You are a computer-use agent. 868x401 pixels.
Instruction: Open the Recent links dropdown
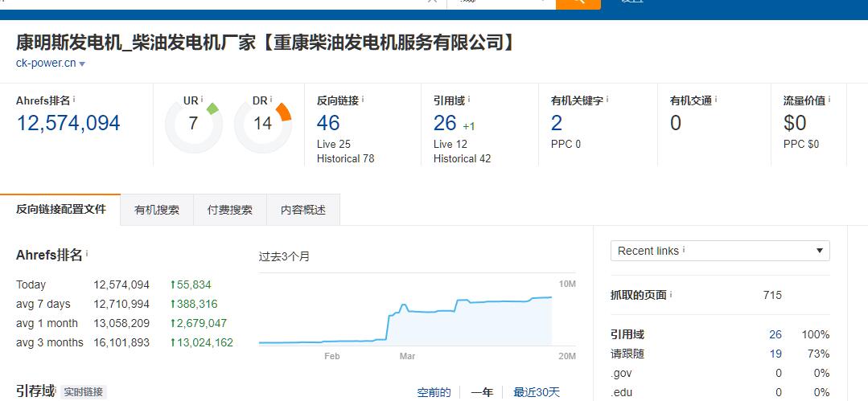tap(720, 251)
